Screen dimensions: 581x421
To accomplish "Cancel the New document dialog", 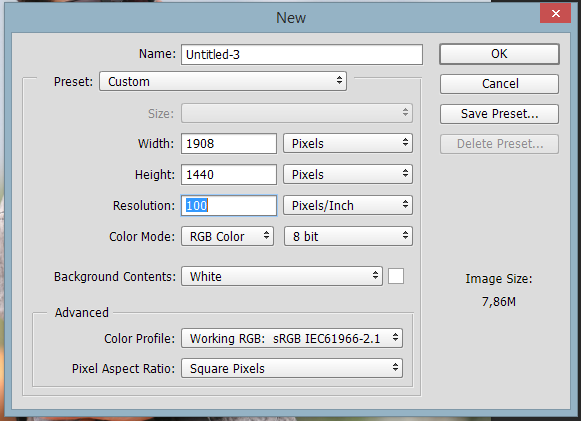I will click(x=499, y=84).
